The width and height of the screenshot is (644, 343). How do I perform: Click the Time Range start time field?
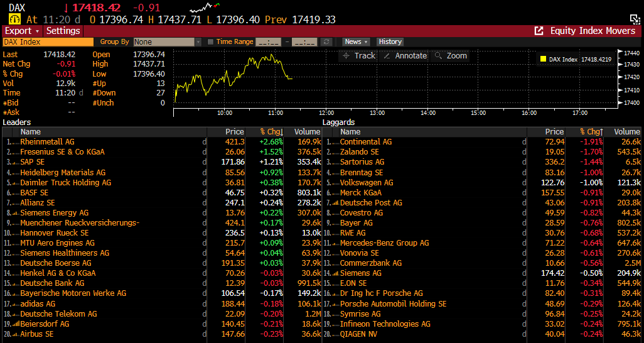[x=268, y=42]
